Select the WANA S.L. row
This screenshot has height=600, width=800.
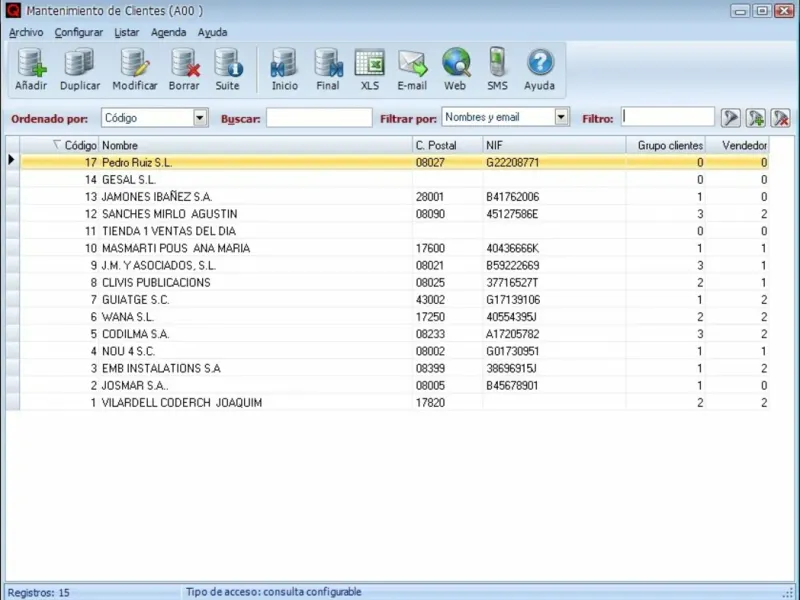[394, 317]
